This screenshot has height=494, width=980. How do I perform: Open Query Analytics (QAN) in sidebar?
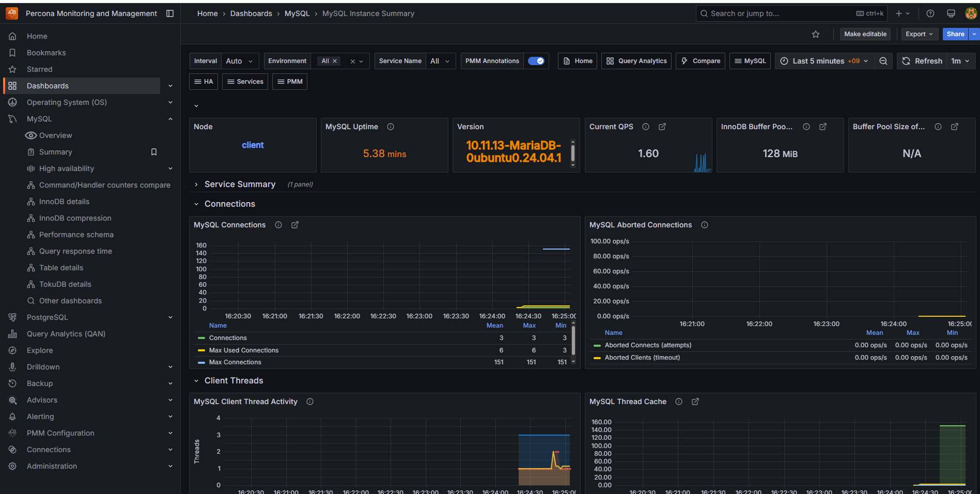coord(66,334)
